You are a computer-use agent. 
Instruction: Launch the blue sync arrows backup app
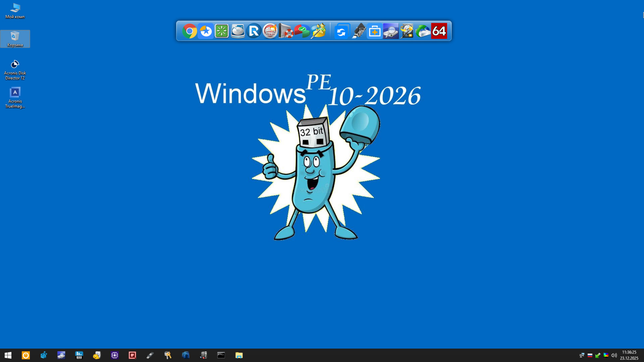coord(341,31)
